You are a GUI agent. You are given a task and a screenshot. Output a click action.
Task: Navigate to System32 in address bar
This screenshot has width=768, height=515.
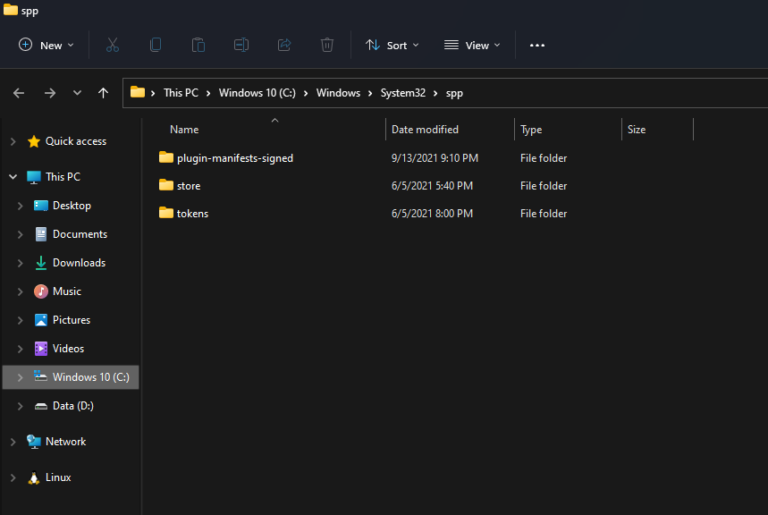coord(402,93)
